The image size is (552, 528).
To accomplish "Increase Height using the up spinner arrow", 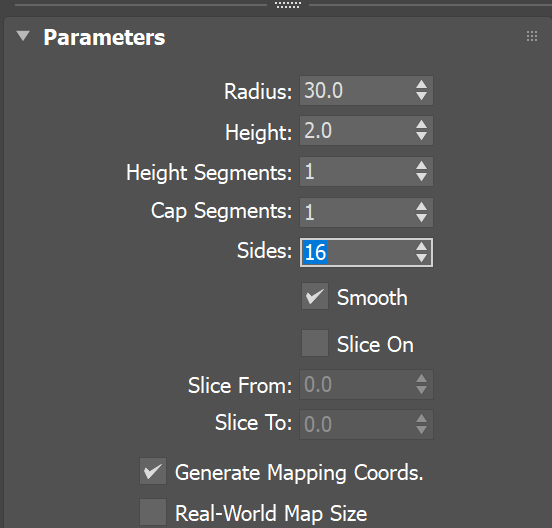I will (421, 125).
